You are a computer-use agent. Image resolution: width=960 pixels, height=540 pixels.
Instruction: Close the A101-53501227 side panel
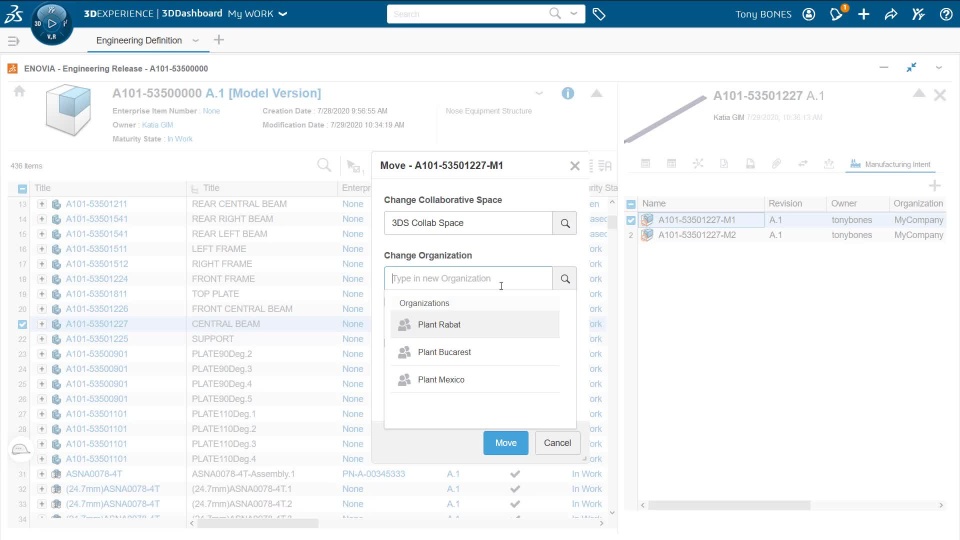point(940,95)
